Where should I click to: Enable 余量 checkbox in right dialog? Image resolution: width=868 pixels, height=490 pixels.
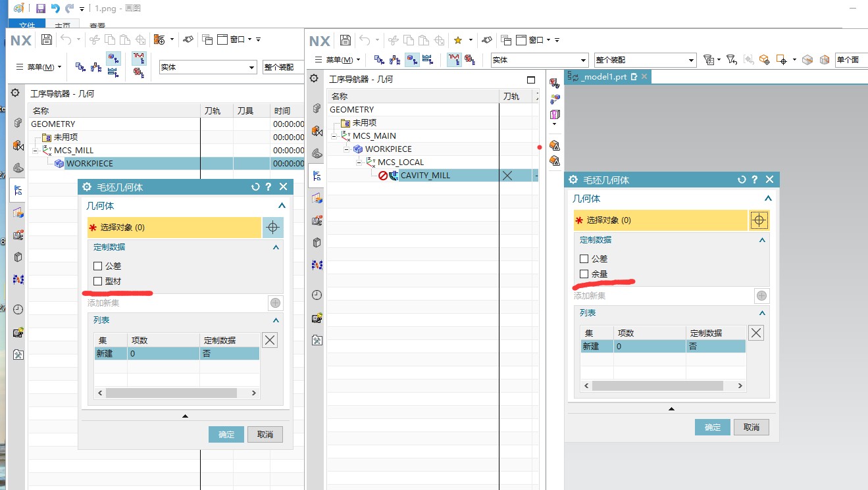pyautogui.click(x=584, y=274)
